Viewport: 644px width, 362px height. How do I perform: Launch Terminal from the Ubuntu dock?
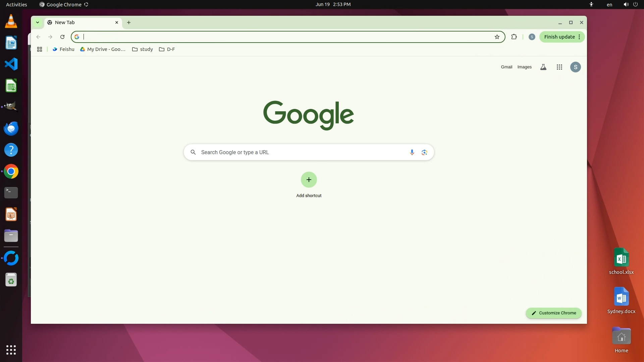pos(11,192)
